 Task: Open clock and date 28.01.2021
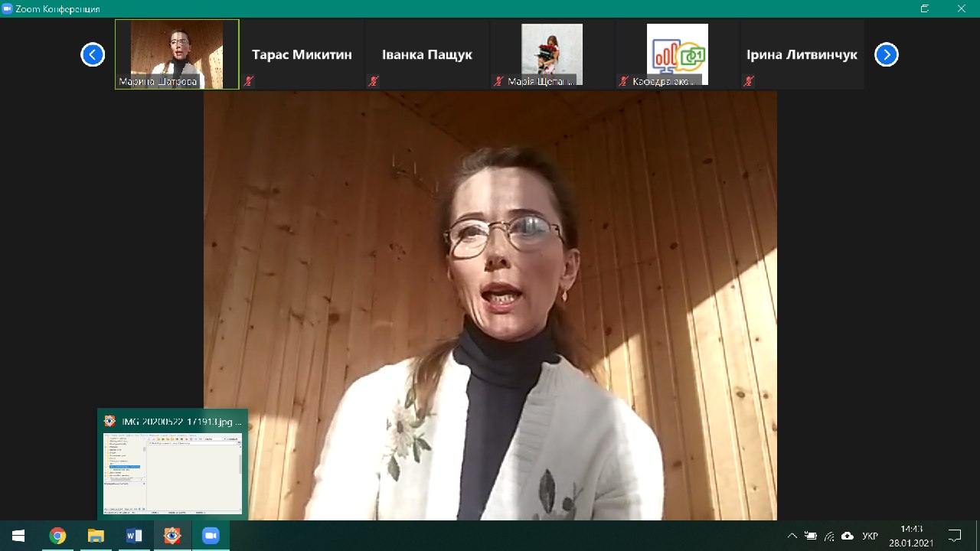click(x=911, y=536)
